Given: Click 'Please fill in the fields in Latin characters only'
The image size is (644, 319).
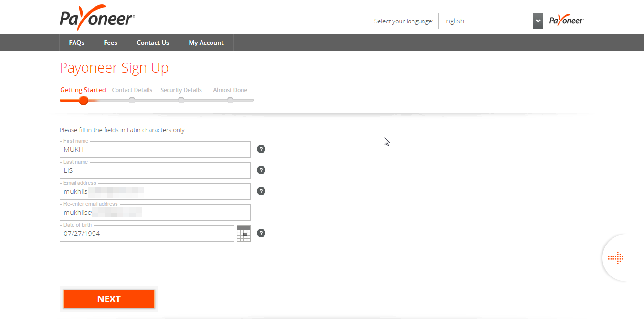Looking at the screenshot, I should 122,130.
